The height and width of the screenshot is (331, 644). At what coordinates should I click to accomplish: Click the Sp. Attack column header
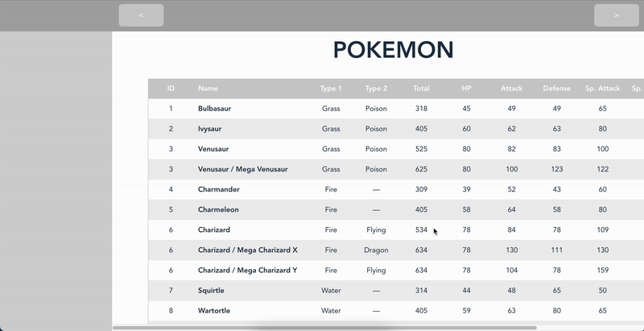point(602,89)
